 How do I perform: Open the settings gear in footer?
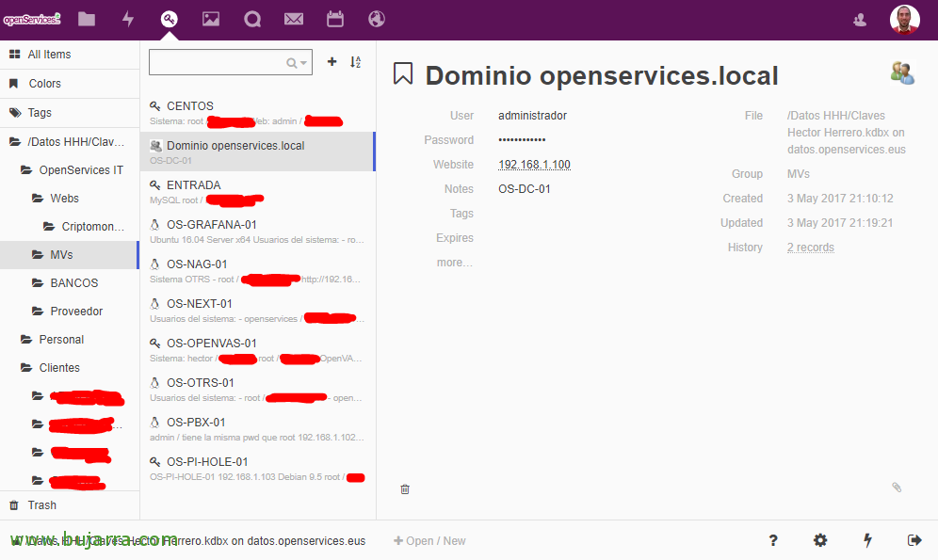820,540
